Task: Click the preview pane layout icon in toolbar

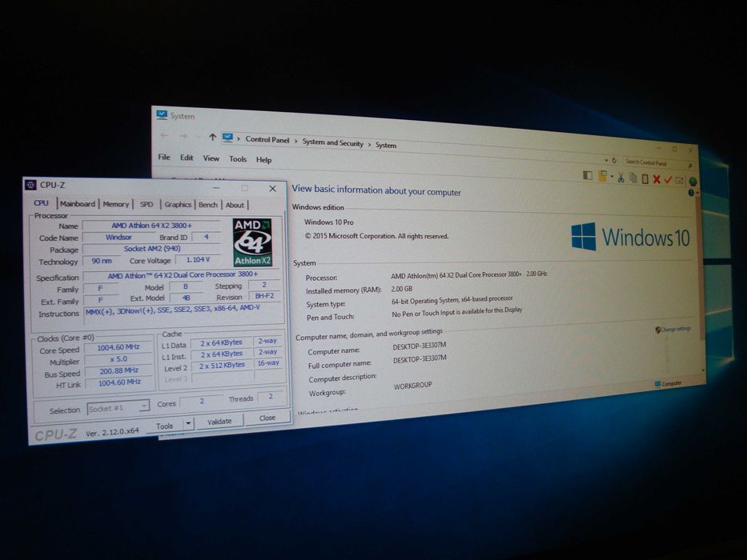Action: point(588,176)
